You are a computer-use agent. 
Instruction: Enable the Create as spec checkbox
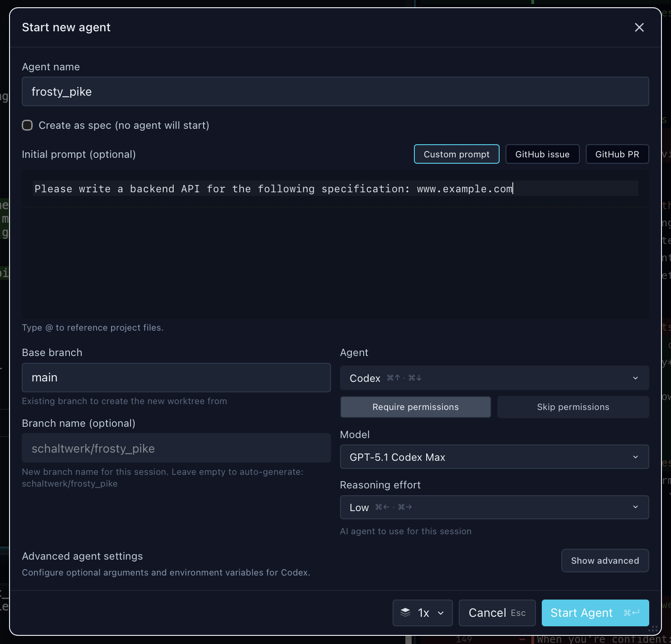pos(27,125)
